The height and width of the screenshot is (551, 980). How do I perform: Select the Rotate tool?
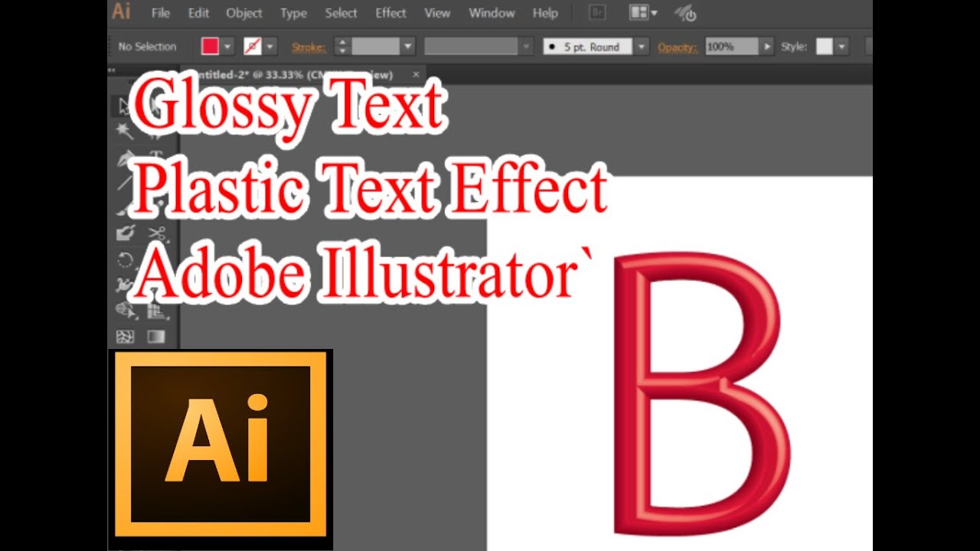click(125, 259)
